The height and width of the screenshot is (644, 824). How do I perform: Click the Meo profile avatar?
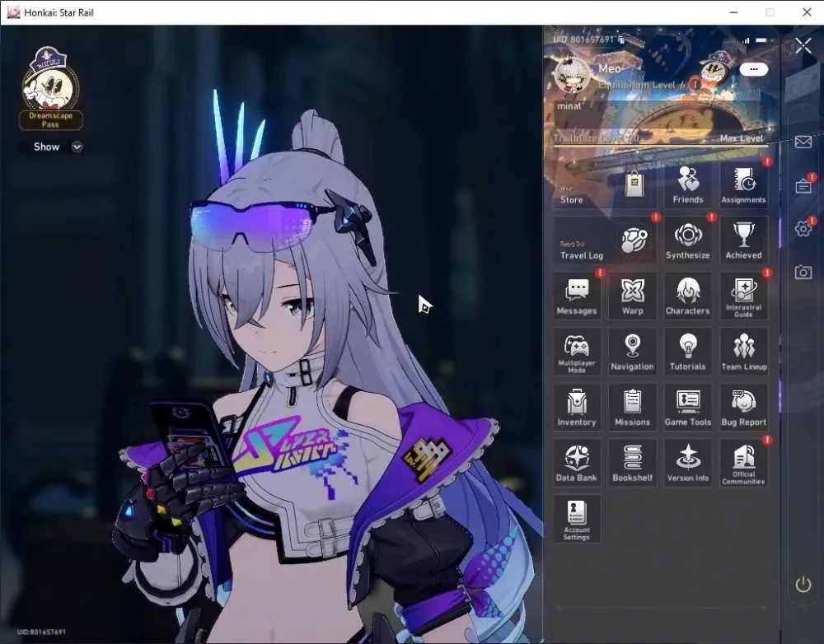571,75
